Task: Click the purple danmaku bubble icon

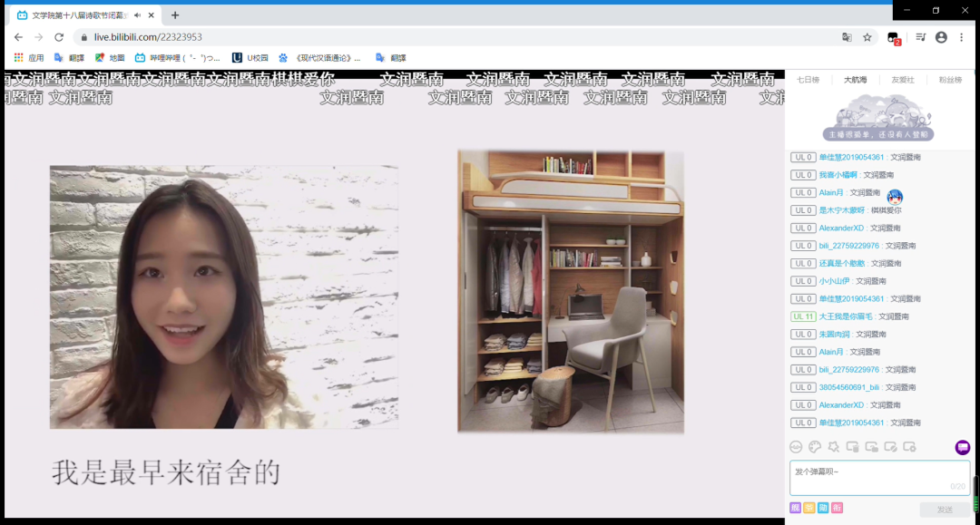Action: pyautogui.click(x=963, y=447)
